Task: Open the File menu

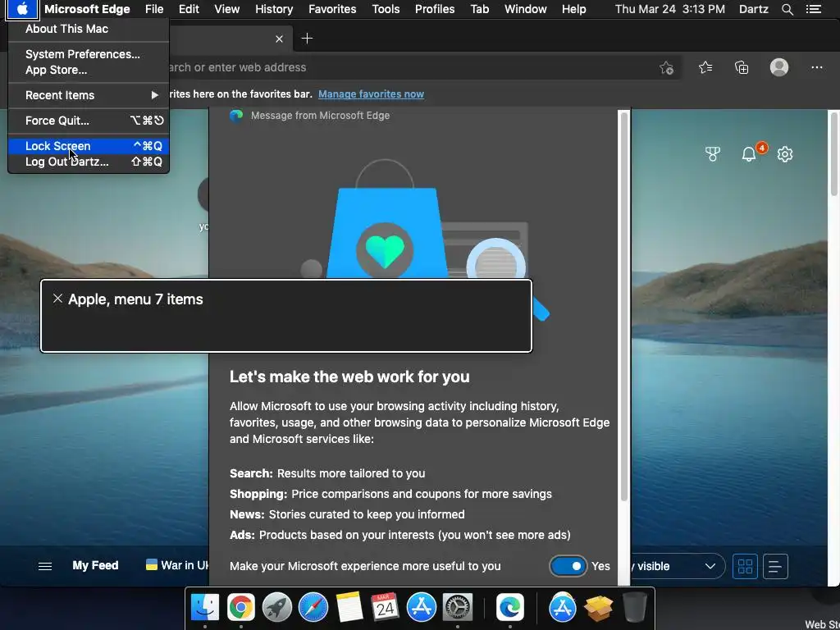Action: [154, 9]
